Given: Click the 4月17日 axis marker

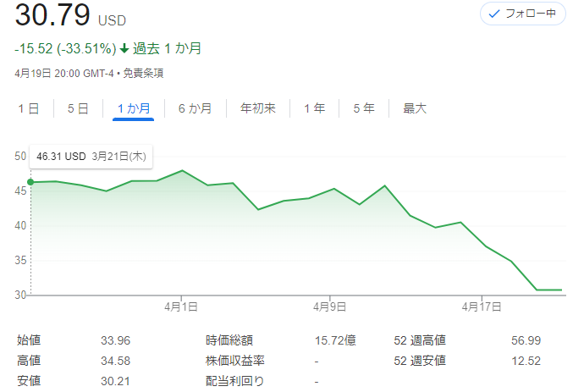Looking at the screenshot, I should coord(482,306).
